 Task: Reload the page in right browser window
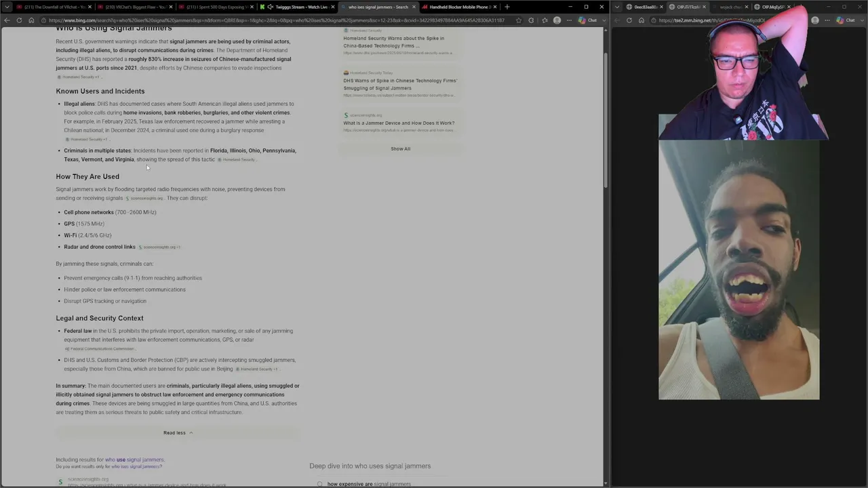point(629,20)
